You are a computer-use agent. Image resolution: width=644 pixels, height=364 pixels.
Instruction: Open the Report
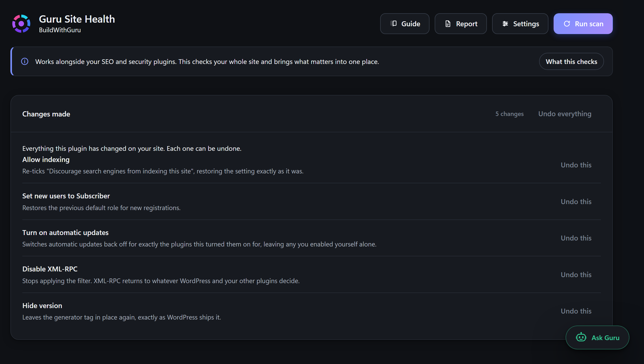461,24
